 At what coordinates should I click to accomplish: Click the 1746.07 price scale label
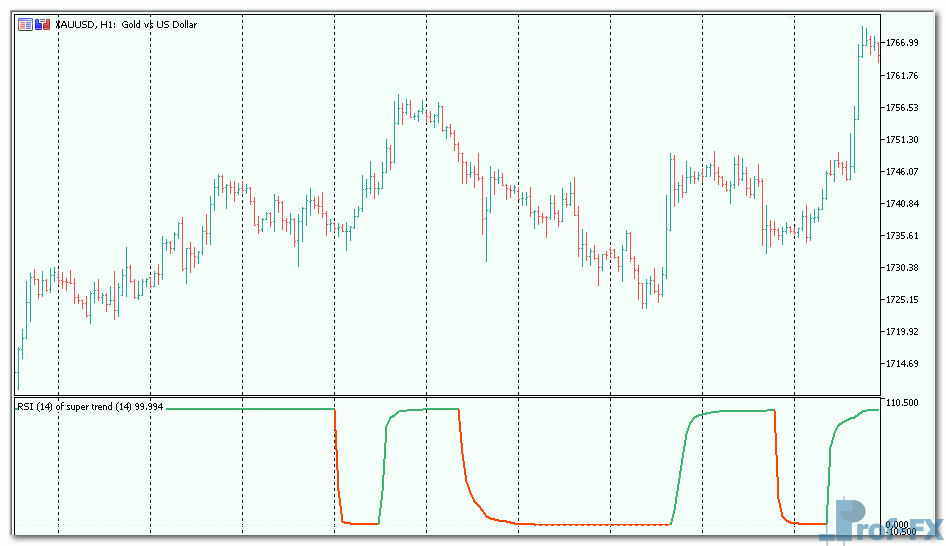coord(902,171)
